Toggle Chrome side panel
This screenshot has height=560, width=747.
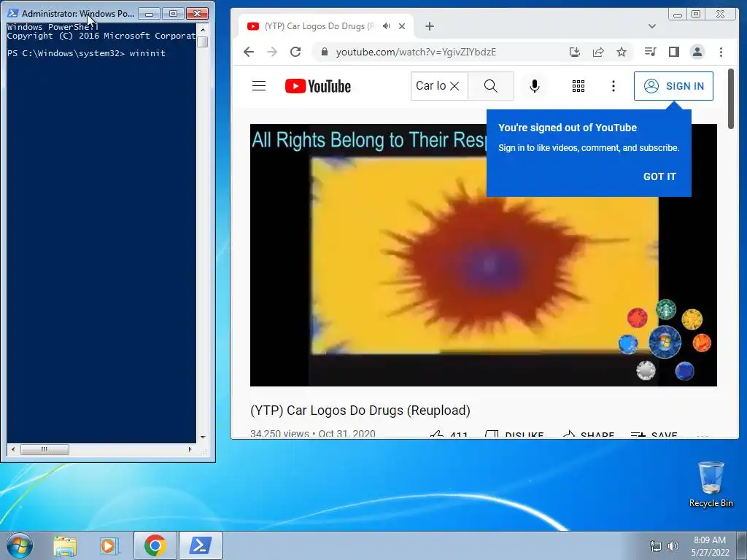point(673,52)
